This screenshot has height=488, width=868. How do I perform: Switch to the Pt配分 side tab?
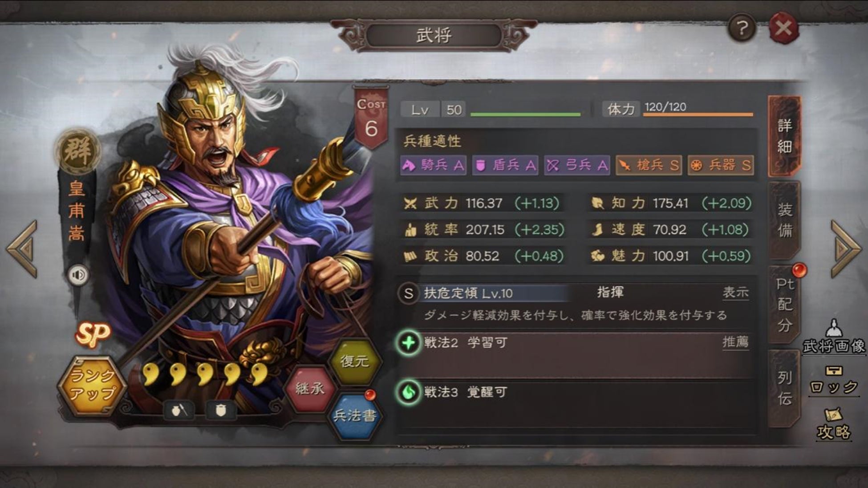[x=784, y=305]
